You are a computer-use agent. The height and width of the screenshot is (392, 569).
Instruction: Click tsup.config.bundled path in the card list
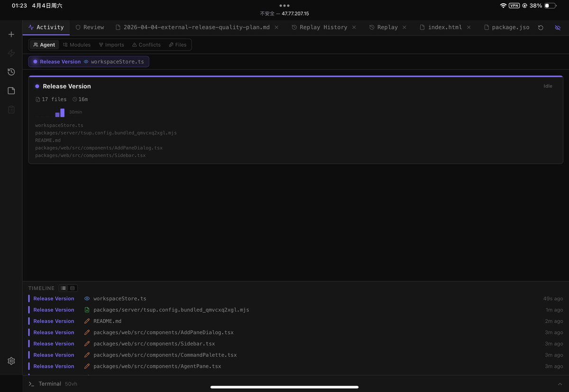point(106,133)
